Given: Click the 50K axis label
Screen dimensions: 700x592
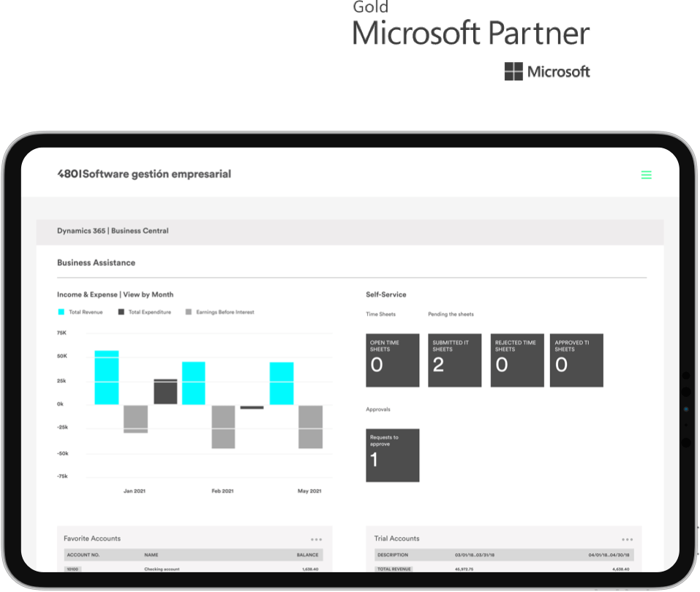Looking at the screenshot, I should pyautogui.click(x=62, y=356).
